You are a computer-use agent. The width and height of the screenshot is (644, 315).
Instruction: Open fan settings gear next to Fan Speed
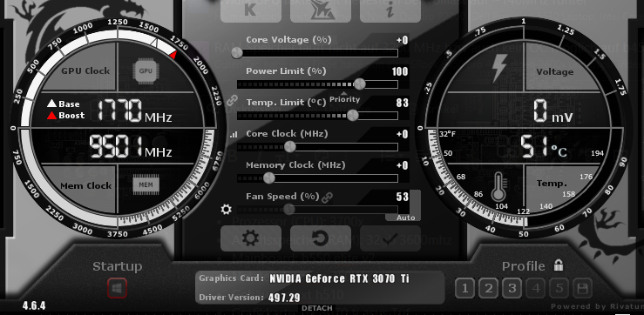coord(227,210)
